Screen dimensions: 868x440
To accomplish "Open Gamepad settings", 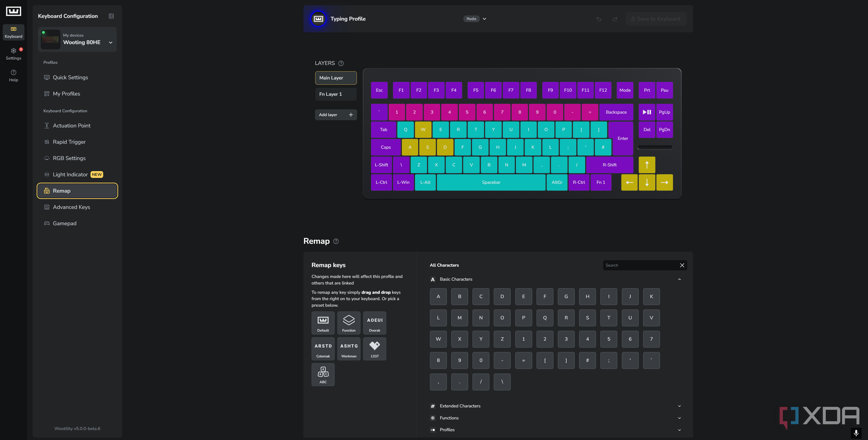I will (77, 223).
